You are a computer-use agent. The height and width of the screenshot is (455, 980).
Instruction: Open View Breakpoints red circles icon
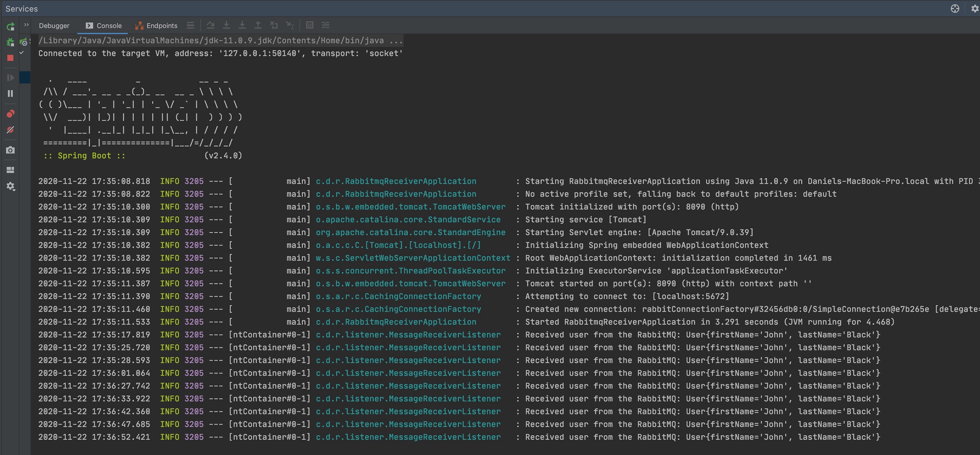(x=10, y=114)
